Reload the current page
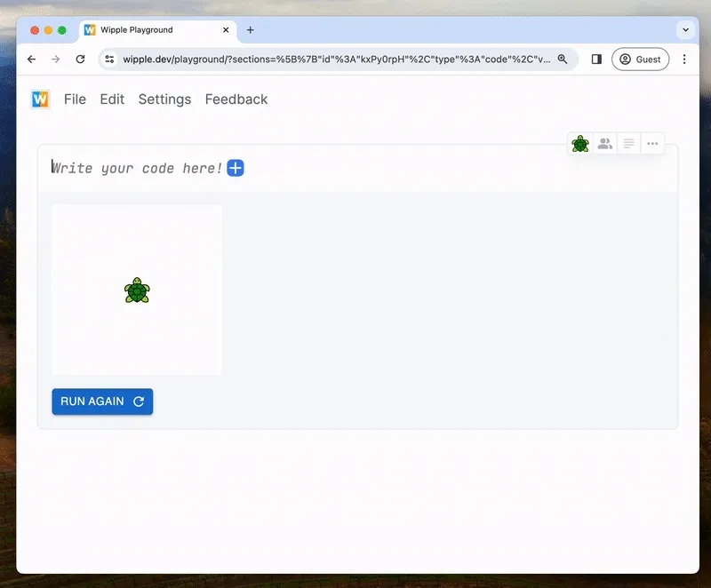Image resolution: width=711 pixels, height=588 pixels. click(x=80, y=60)
